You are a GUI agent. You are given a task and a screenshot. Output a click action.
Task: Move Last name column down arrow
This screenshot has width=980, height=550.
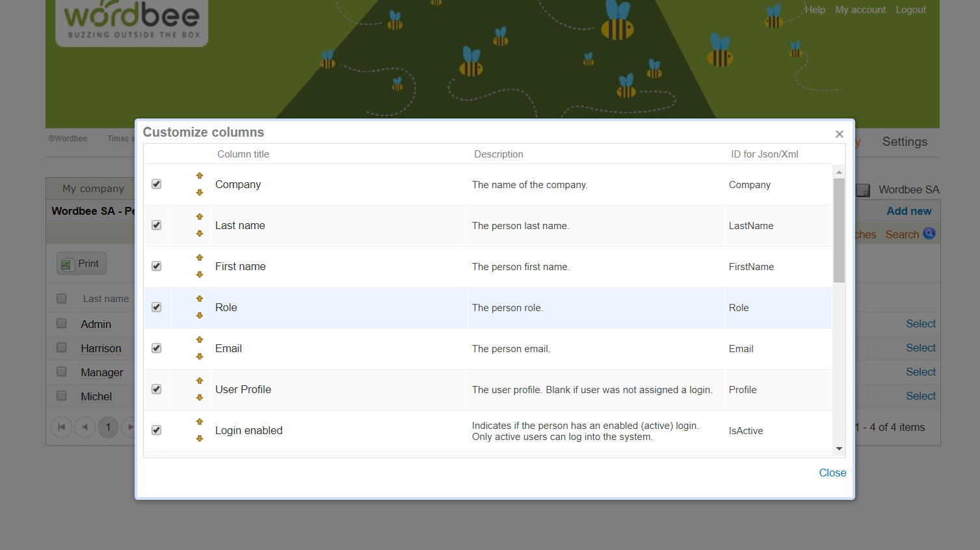click(x=200, y=234)
